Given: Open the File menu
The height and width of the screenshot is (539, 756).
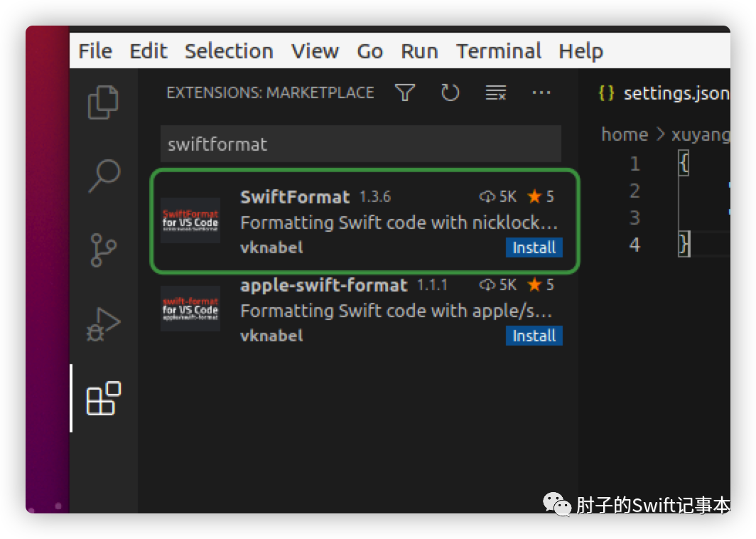Looking at the screenshot, I should (x=95, y=51).
